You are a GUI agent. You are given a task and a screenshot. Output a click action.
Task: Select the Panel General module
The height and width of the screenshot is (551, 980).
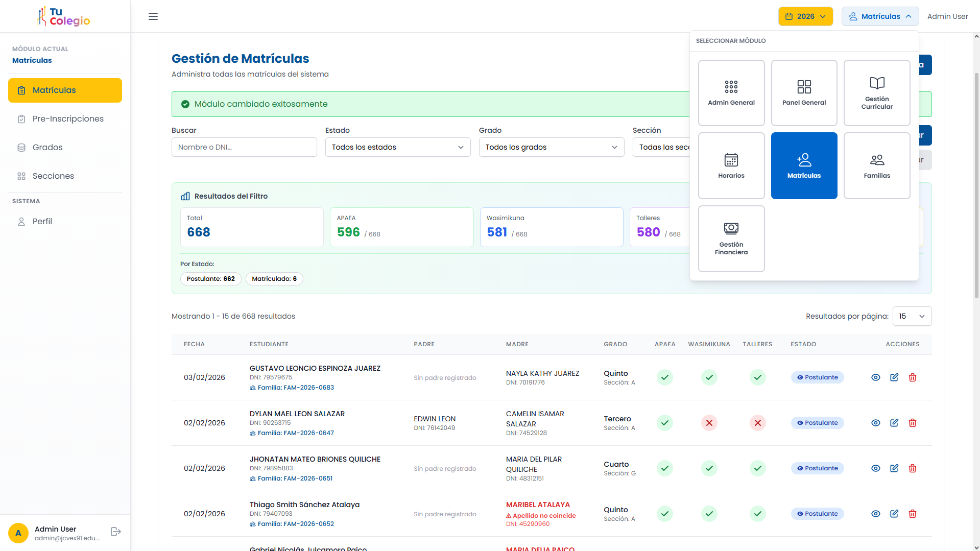pos(804,92)
